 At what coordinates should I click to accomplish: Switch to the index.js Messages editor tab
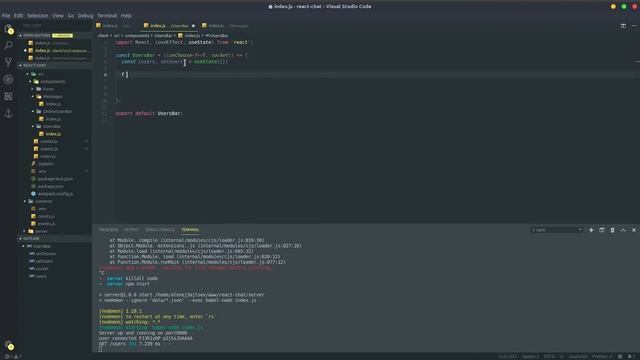coord(225,26)
